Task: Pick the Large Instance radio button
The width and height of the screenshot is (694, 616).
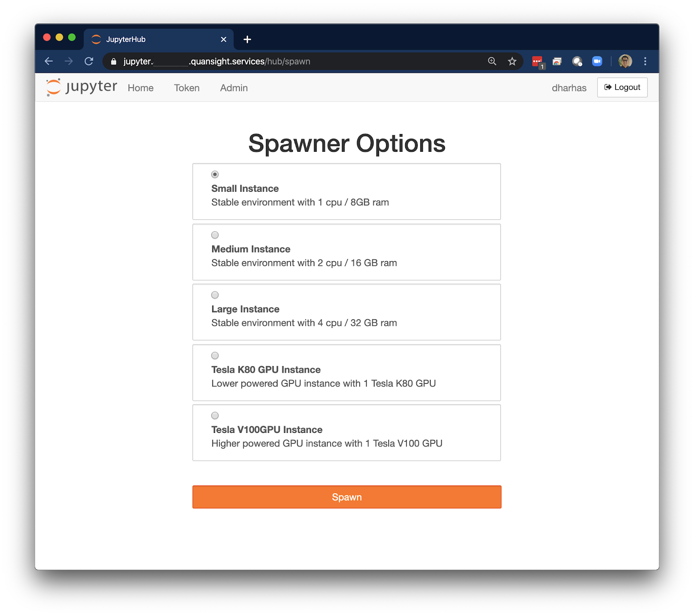Action: (215, 295)
